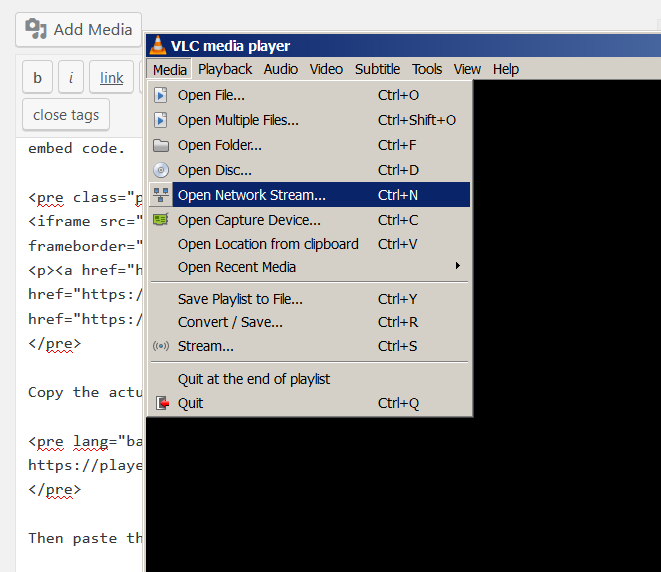Choose Convert / Save... entry
661x572 pixels.
tap(310, 322)
